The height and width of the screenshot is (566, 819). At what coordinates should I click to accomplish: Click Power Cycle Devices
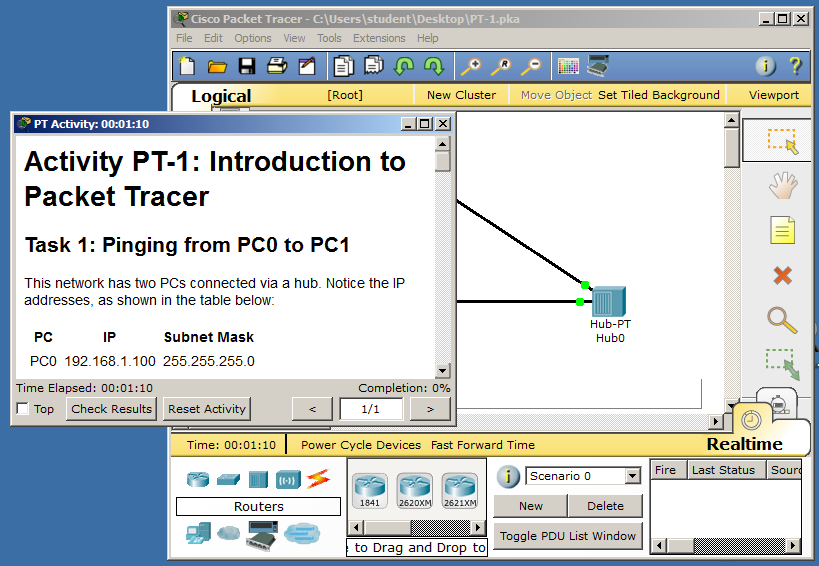[361, 445]
